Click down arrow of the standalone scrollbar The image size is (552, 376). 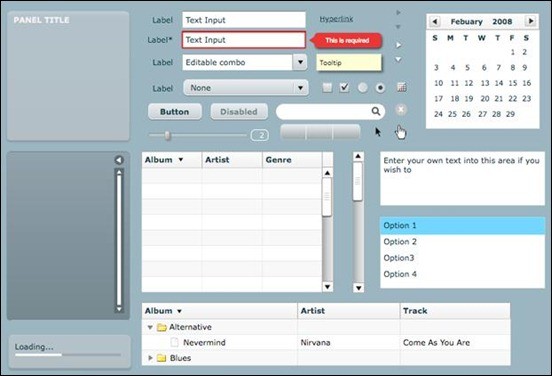click(358, 288)
